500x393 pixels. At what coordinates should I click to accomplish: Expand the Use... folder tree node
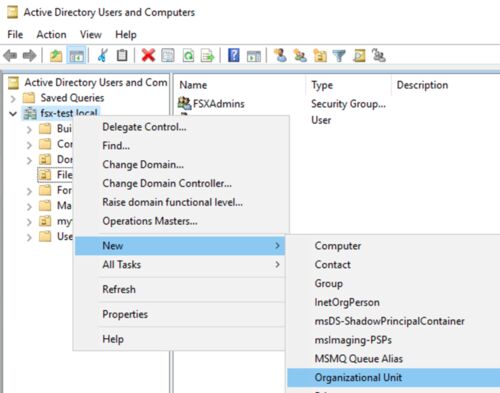point(29,237)
